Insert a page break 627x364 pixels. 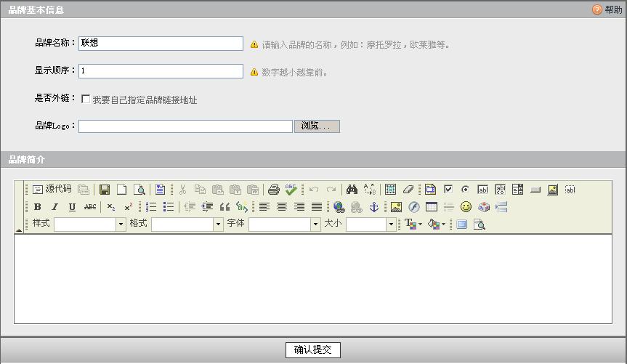click(x=501, y=207)
